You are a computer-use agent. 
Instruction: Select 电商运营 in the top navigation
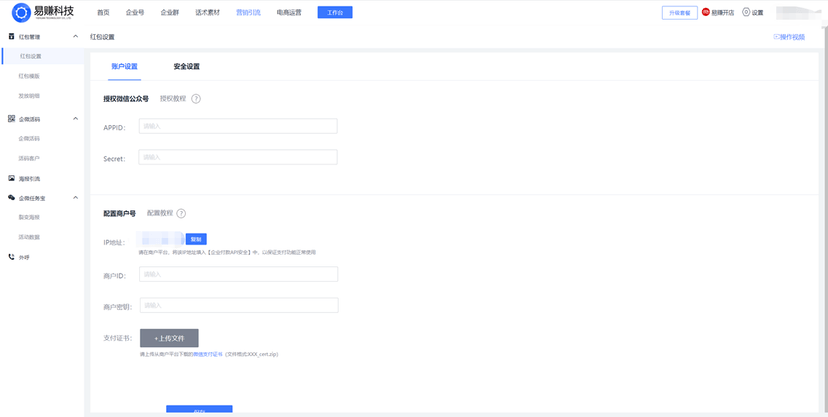click(x=289, y=13)
